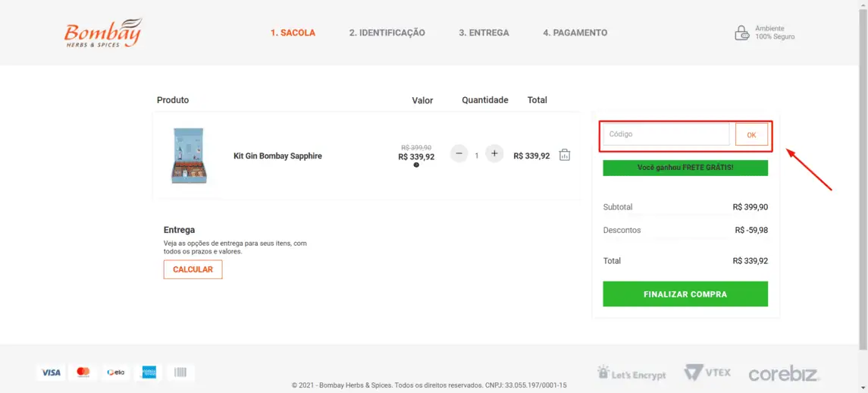The image size is (868, 393).
Task: Click the Mastercard payment icon
Action: click(x=83, y=373)
